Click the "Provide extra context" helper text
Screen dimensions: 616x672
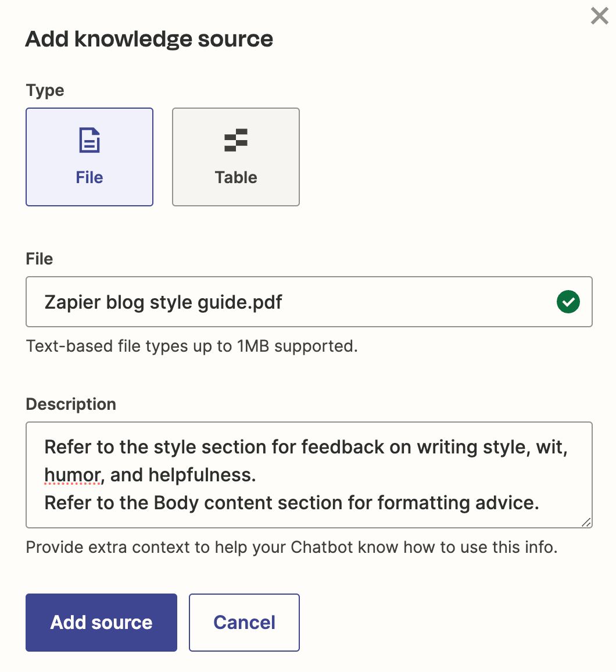(292, 548)
